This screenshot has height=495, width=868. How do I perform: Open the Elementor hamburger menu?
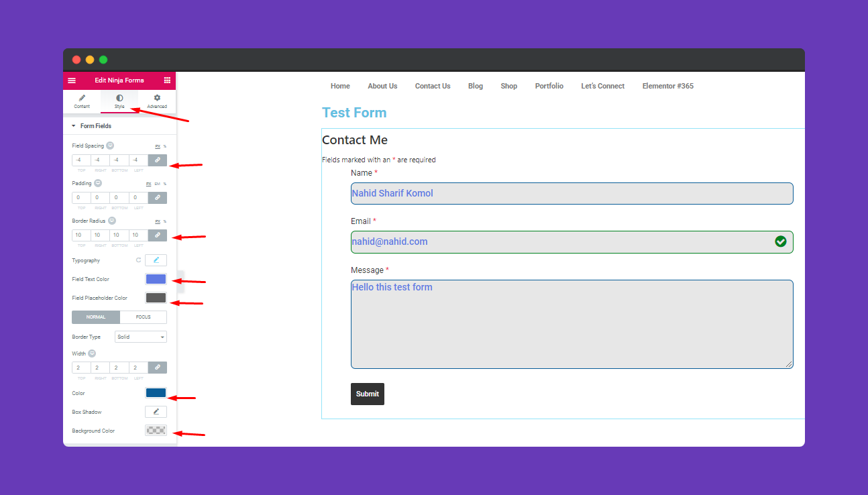click(x=72, y=80)
